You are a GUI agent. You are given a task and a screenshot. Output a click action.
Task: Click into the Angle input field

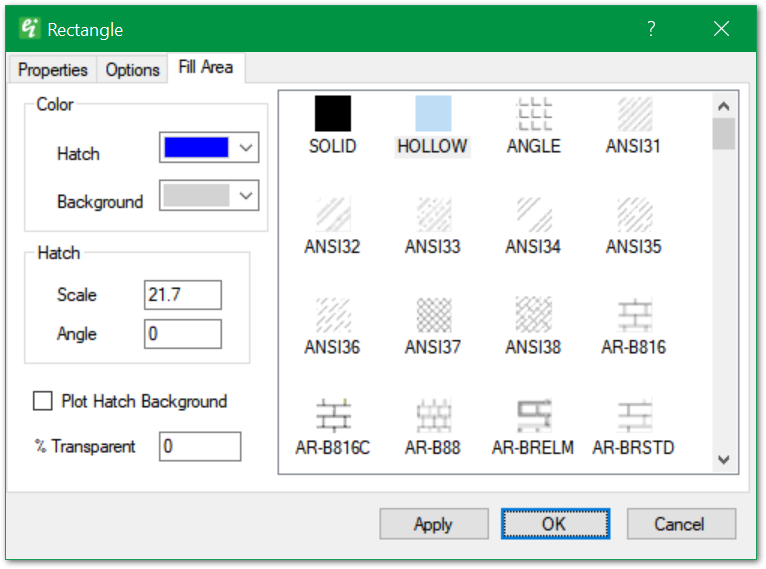tap(183, 334)
